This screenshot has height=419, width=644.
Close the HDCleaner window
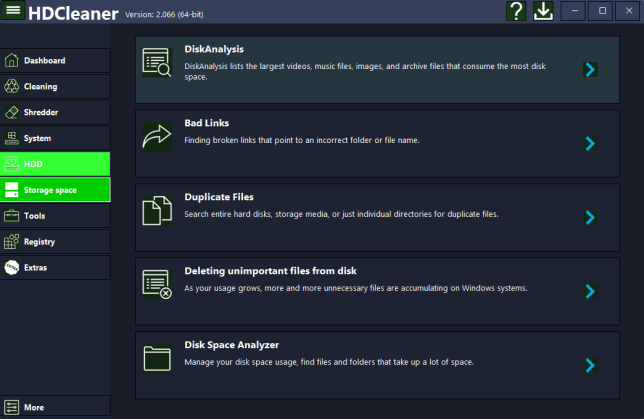[x=629, y=11]
